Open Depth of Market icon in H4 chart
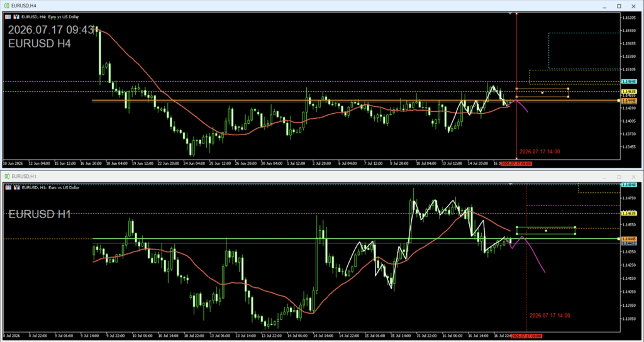The image size is (644, 342). (x=16, y=17)
